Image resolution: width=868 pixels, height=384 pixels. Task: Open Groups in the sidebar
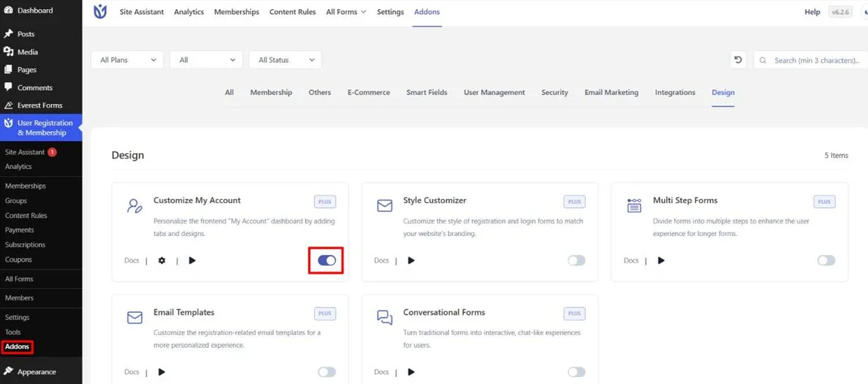click(x=16, y=201)
